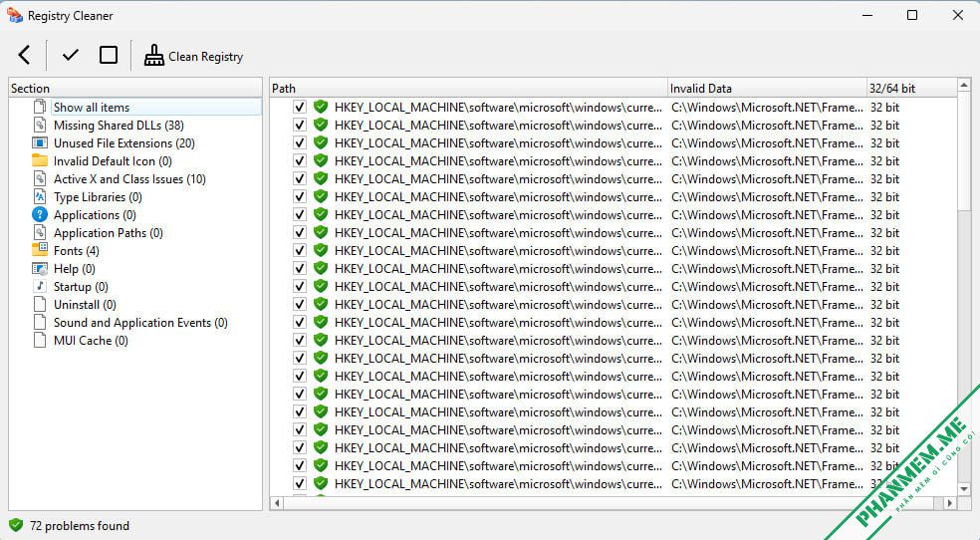The image size is (980, 540).
Task: Select the Startup (0) section icon
Action: pyautogui.click(x=40, y=286)
